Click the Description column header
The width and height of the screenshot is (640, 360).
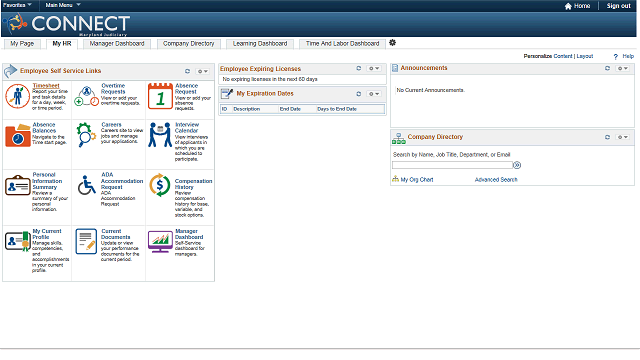tap(247, 109)
